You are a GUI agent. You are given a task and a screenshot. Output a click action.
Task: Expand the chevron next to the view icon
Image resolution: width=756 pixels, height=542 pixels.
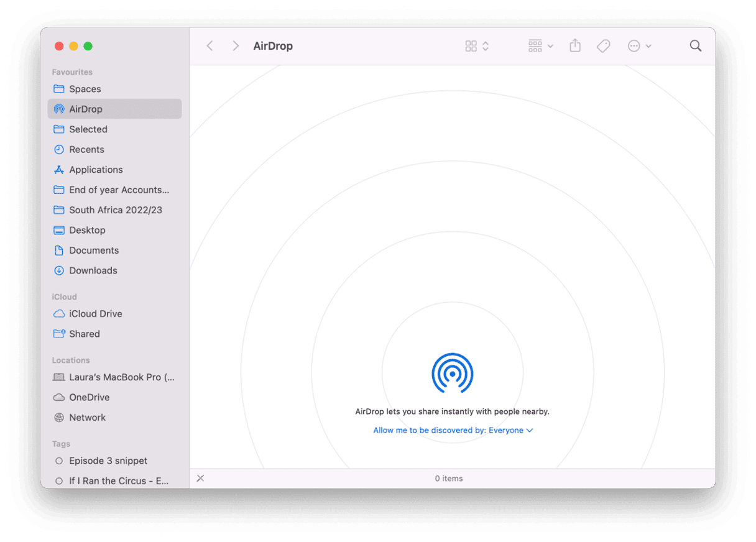click(484, 45)
